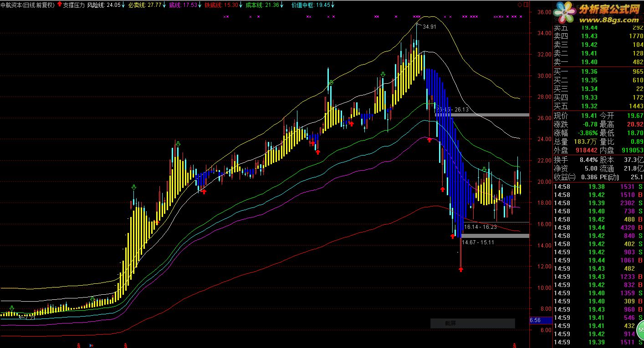
Task: Click the 总量 183.7万 value
Action: pyautogui.click(x=585, y=141)
